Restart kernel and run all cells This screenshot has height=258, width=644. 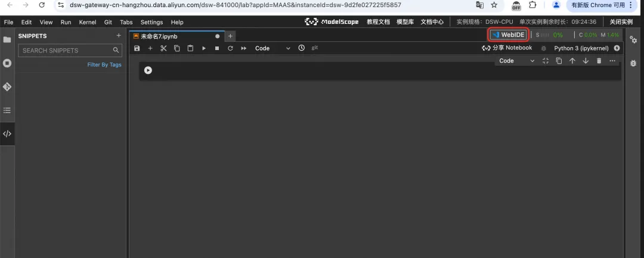(x=243, y=48)
